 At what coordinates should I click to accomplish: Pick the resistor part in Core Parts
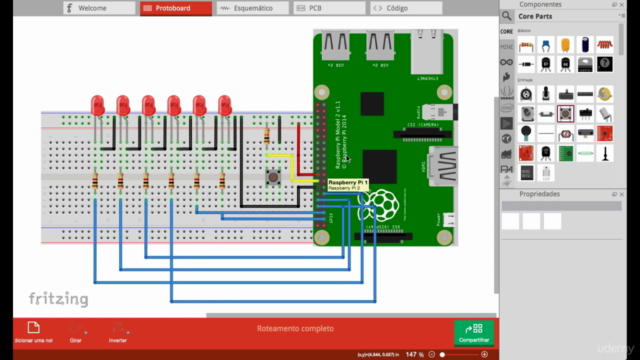point(526,45)
